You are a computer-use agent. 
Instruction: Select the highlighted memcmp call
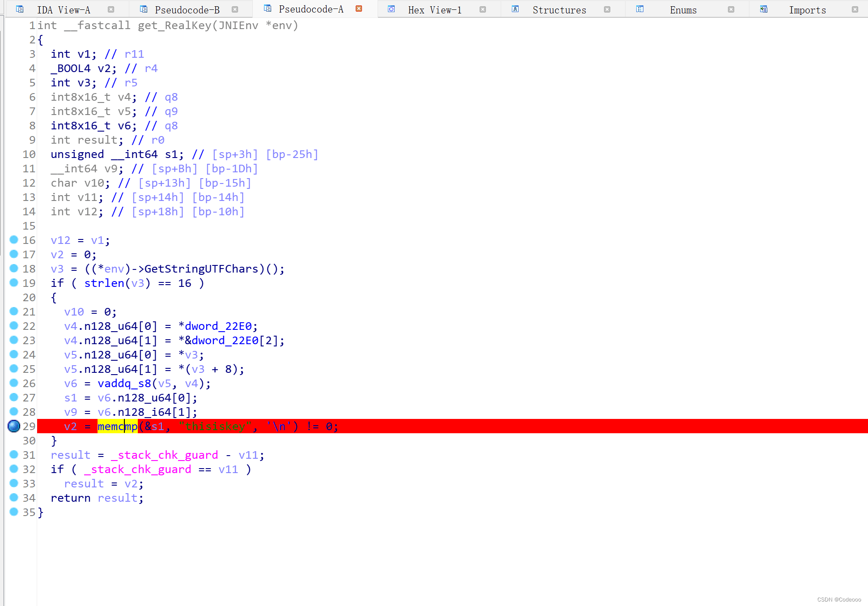pyautogui.click(x=118, y=427)
